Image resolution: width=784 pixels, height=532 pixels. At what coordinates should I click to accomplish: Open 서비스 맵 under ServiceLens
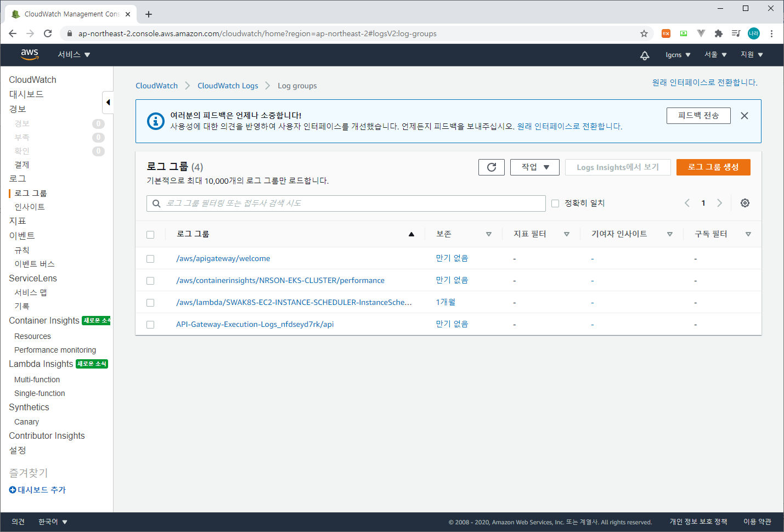31,292
